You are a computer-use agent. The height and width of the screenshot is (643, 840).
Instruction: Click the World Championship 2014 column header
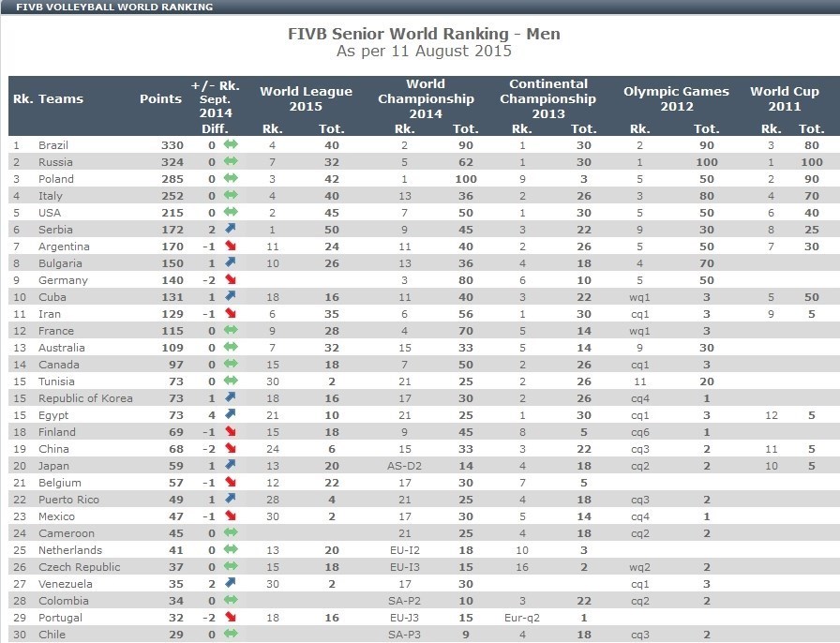(426, 98)
